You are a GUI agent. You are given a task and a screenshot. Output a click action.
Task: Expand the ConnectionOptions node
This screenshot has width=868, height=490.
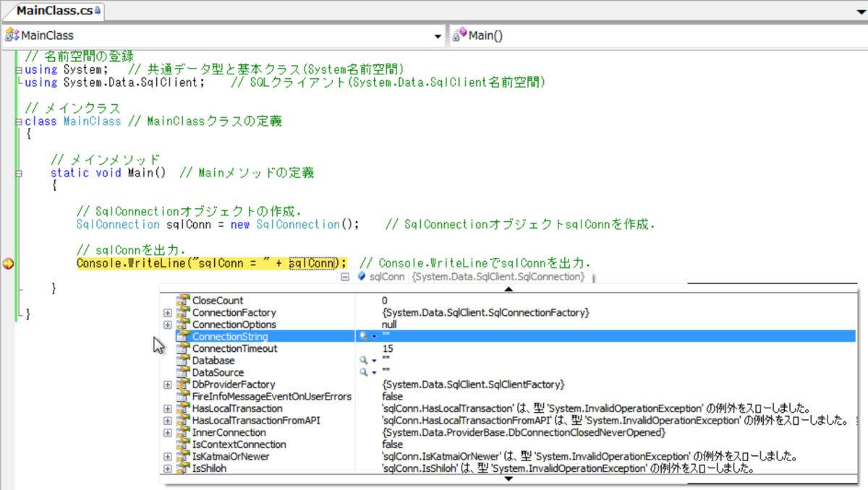click(168, 324)
